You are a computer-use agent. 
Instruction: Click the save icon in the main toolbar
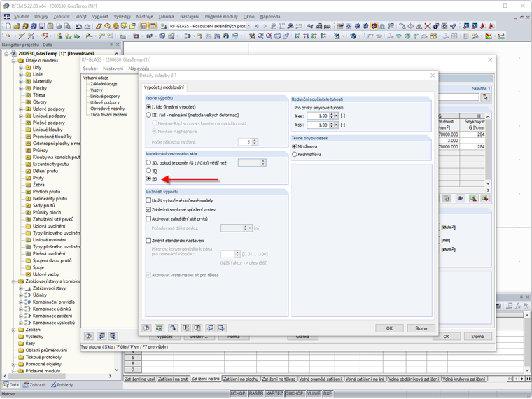point(42,26)
